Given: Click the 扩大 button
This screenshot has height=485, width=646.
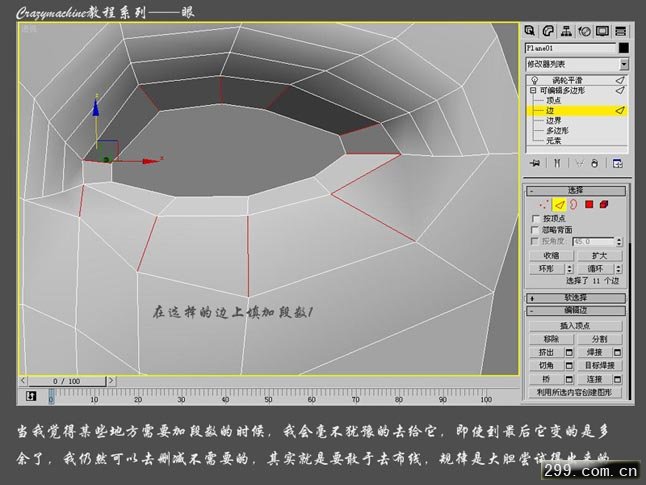Looking at the screenshot, I should pos(599,256).
